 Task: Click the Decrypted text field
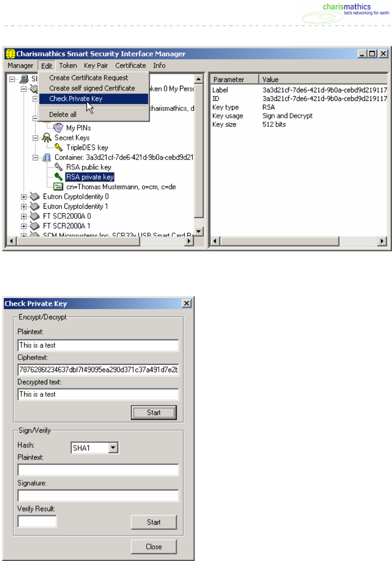pos(98,394)
